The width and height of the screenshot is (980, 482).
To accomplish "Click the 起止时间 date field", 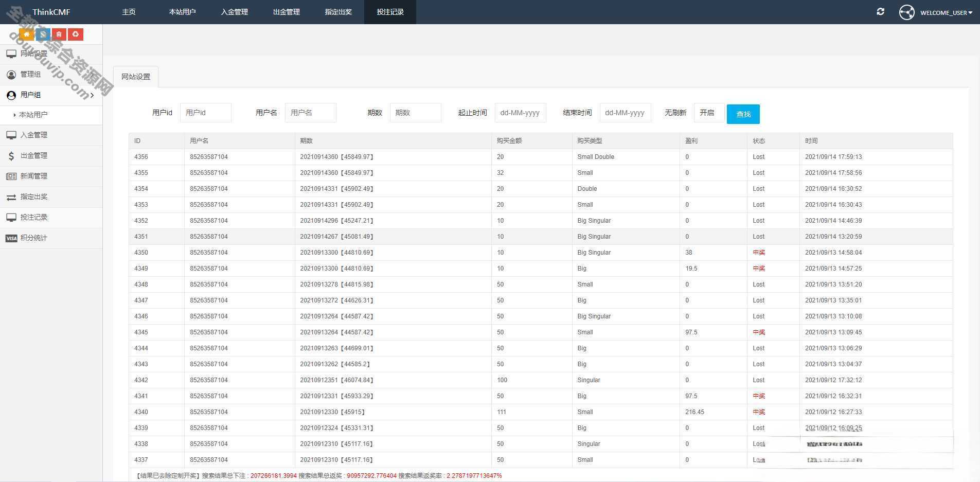I will [521, 113].
